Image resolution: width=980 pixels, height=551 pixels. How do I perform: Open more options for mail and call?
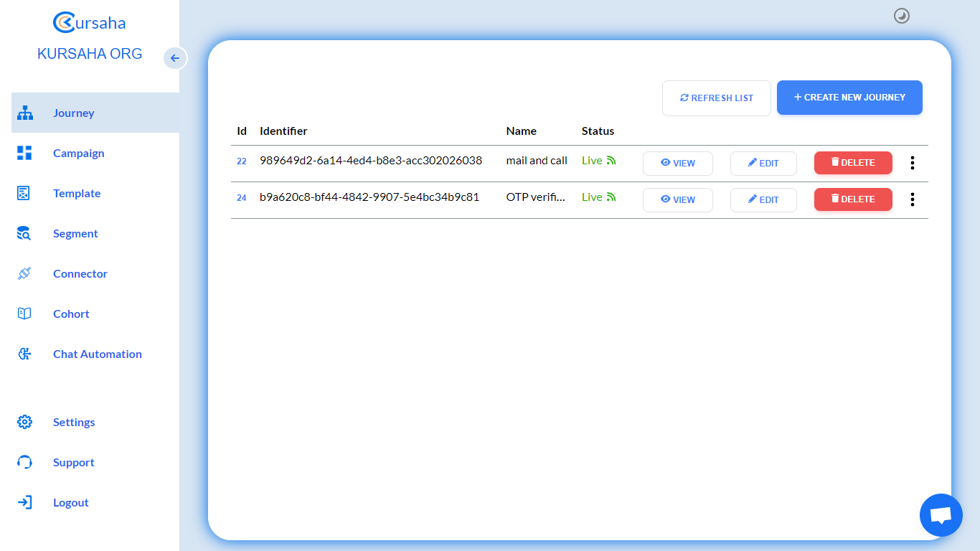(x=913, y=163)
